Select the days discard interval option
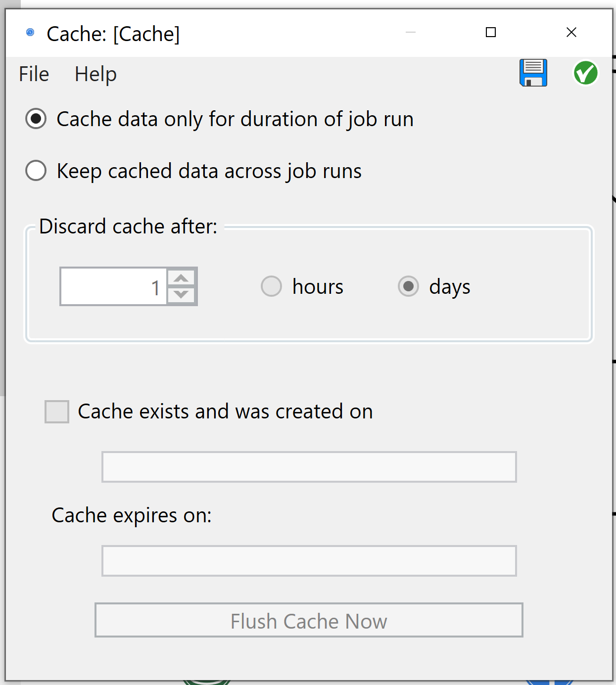616x685 pixels. 408,286
